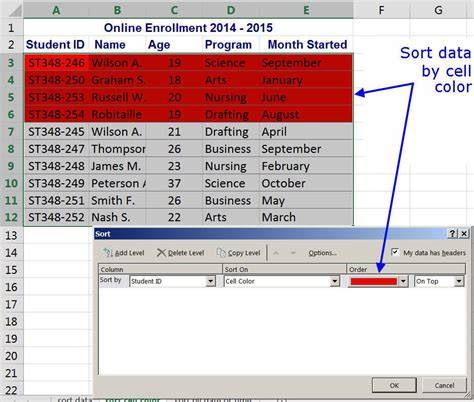The image size is (474, 402).
Task: Click the Delete Level X icon
Action: [x=161, y=253]
